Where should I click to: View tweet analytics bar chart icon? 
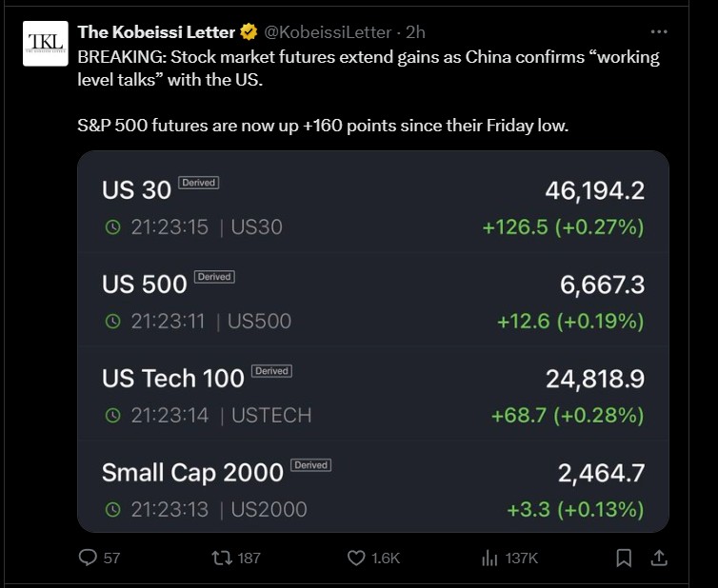(491, 558)
